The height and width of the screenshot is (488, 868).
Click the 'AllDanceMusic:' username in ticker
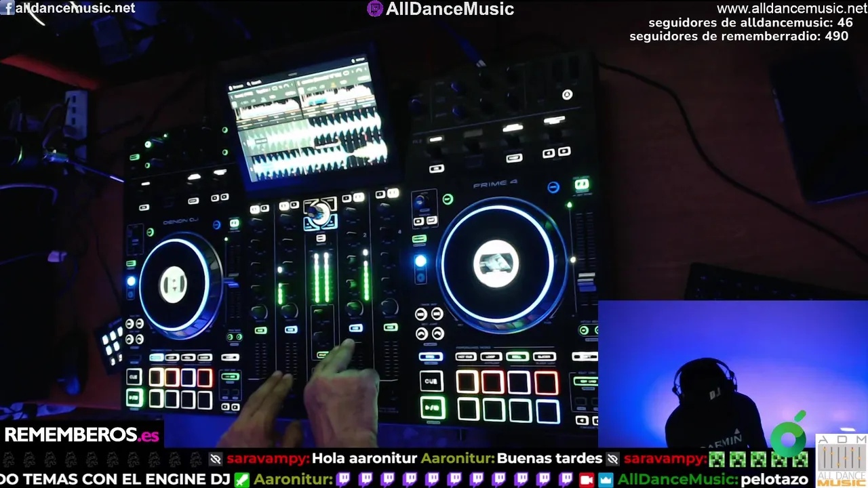(x=677, y=479)
